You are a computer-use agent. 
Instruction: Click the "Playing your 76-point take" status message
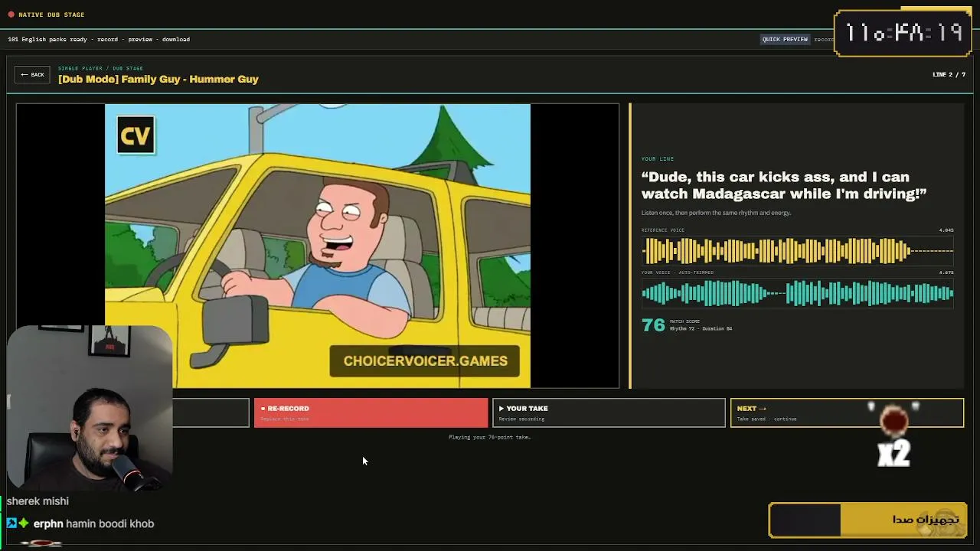489,437
